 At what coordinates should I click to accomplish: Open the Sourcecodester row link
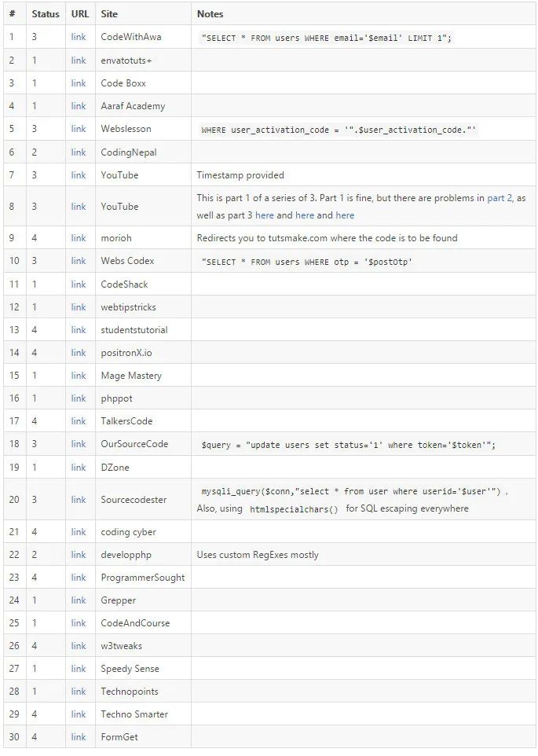(78, 500)
